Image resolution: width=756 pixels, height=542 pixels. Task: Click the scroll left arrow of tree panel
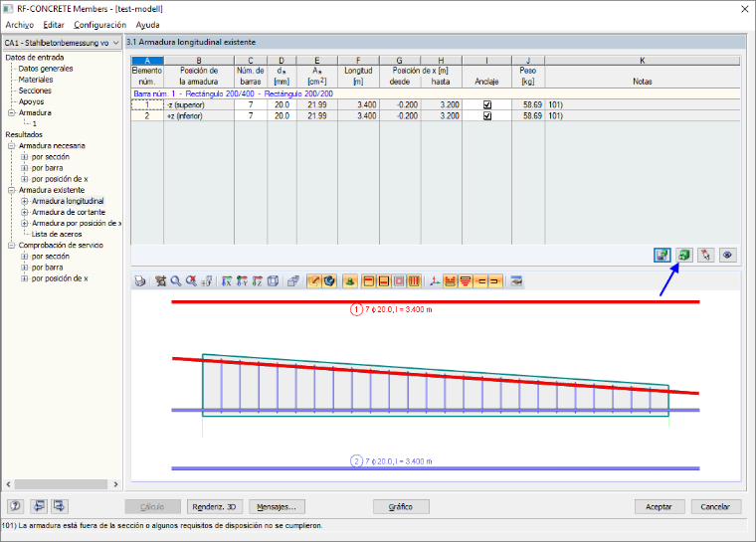[8, 484]
